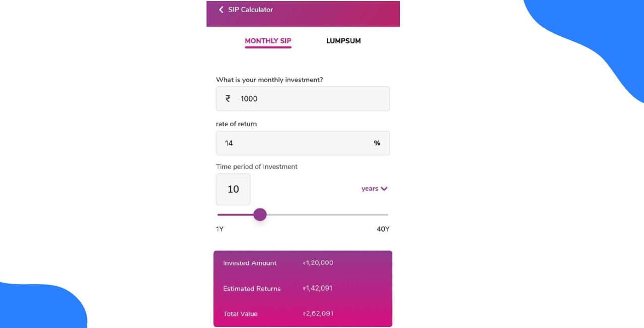This screenshot has width=644, height=328.
Task: Click the 40Y maximum label under the slider
Action: click(383, 229)
